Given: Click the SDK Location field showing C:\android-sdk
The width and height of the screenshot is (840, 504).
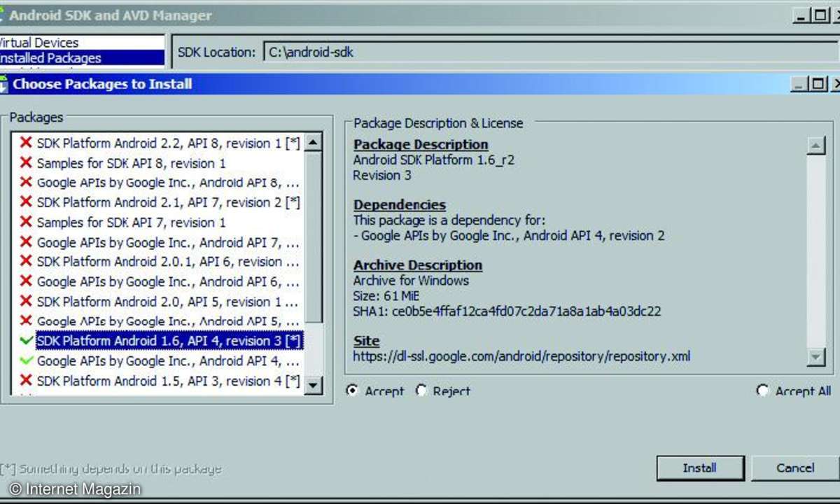Looking at the screenshot, I should (551, 52).
